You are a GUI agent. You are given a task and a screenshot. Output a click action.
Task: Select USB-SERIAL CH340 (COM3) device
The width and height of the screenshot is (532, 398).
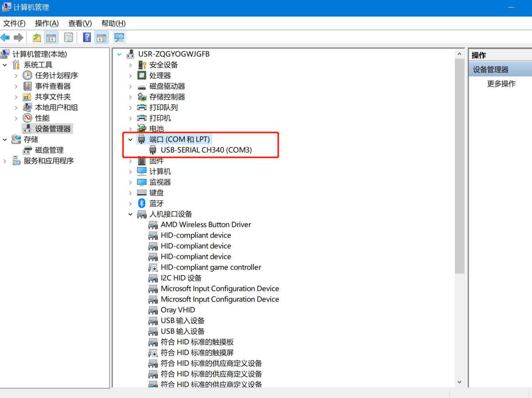(206, 150)
